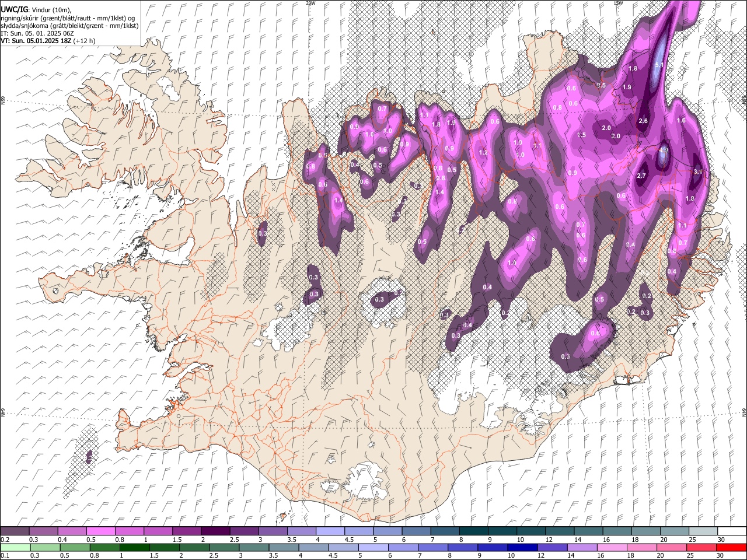Select violet bottom-row swatch between 14 and 16

tap(581, 547)
